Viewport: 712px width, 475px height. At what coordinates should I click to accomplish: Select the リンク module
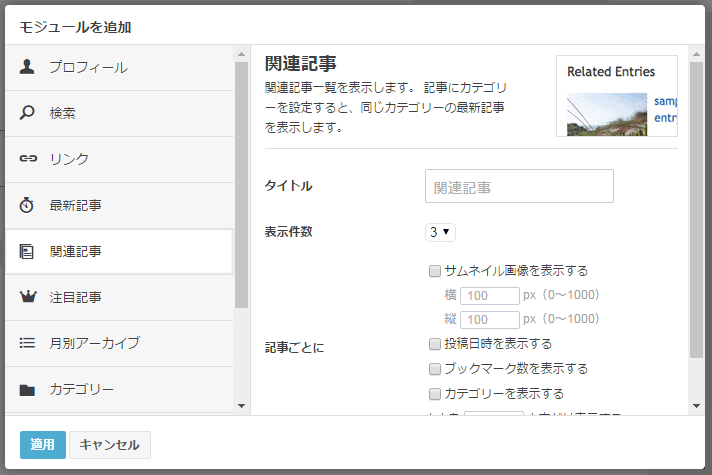click(x=119, y=159)
